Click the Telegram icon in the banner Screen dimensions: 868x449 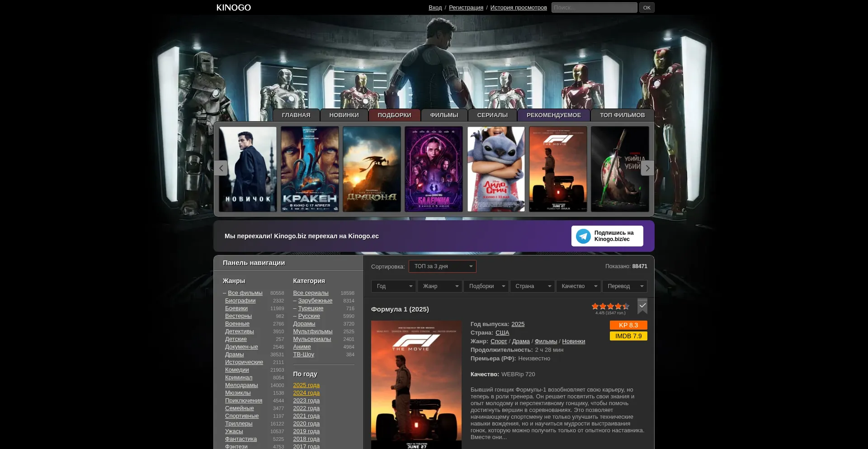pos(583,236)
